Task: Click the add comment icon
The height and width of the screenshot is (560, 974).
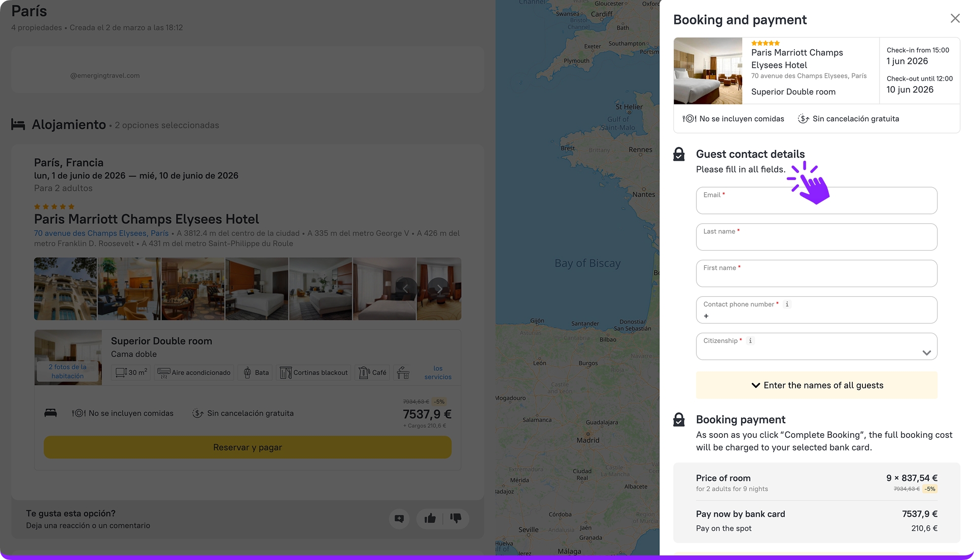Action: [x=399, y=518]
